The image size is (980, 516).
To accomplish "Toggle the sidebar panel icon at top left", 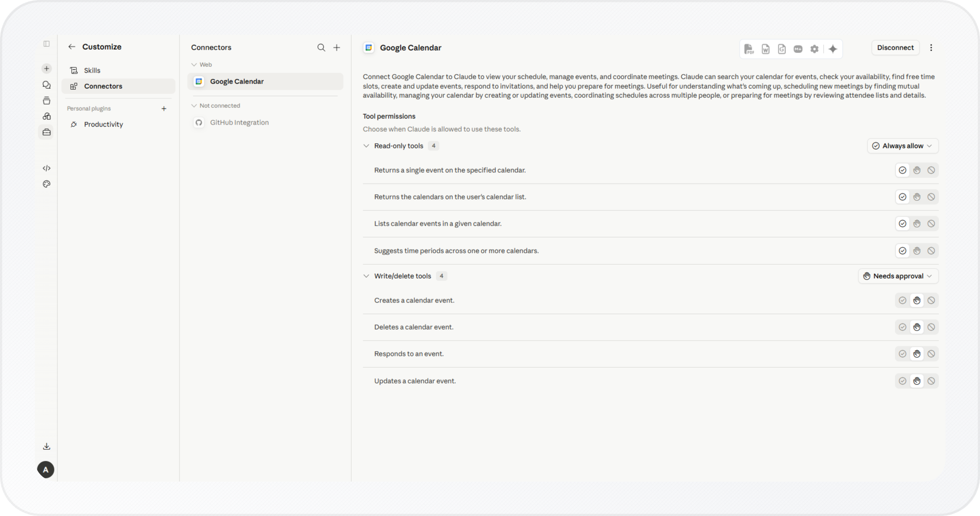I will point(46,44).
